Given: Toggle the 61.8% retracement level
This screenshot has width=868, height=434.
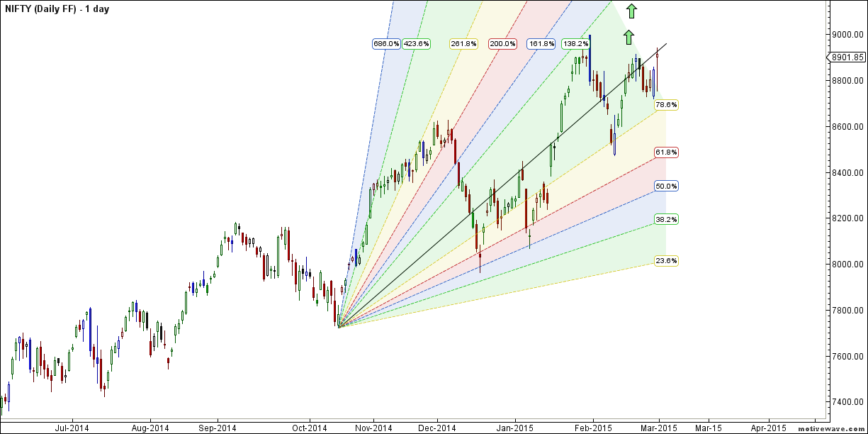Looking at the screenshot, I should coord(667,151).
